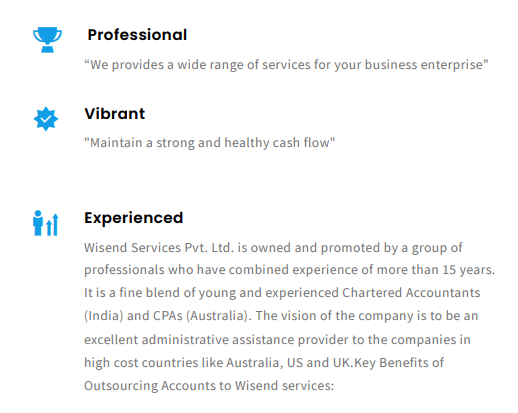Click the person with growth arrows icon
518x413 pixels.
tap(46, 223)
